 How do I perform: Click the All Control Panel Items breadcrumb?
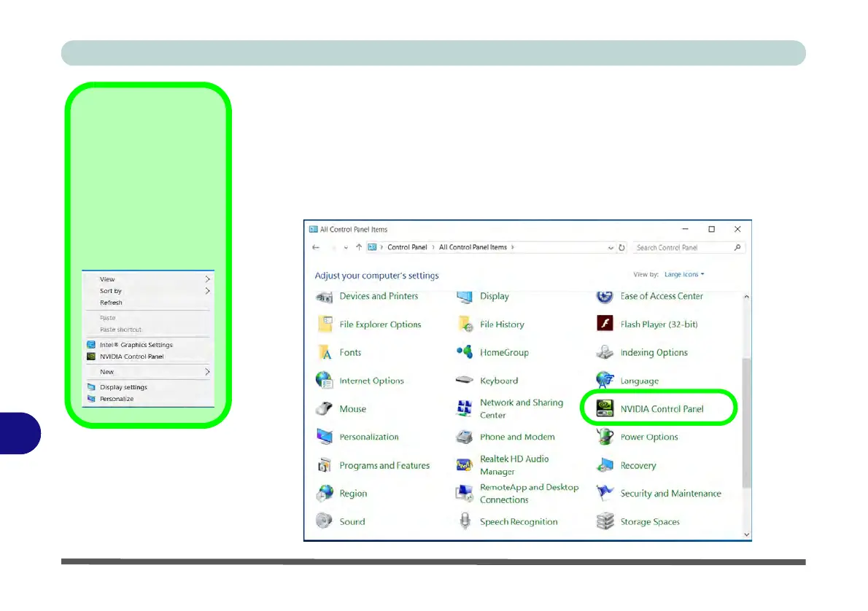tap(473, 247)
